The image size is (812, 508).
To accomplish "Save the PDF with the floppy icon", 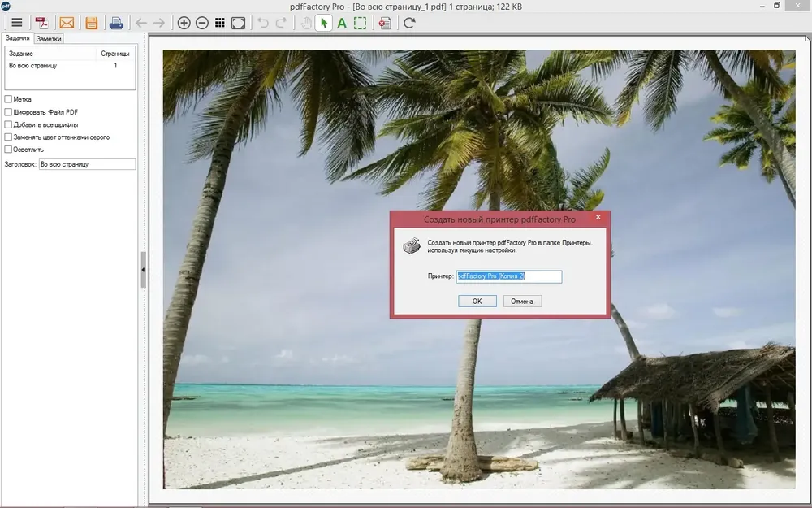I will pos(92,23).
